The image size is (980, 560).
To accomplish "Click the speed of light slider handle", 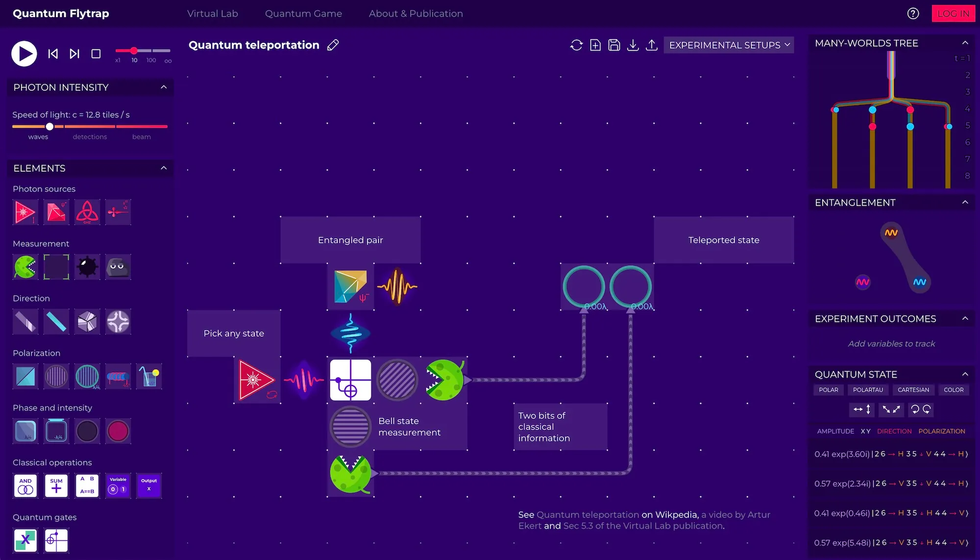I will pyautogui.click(x=49, y=127).
